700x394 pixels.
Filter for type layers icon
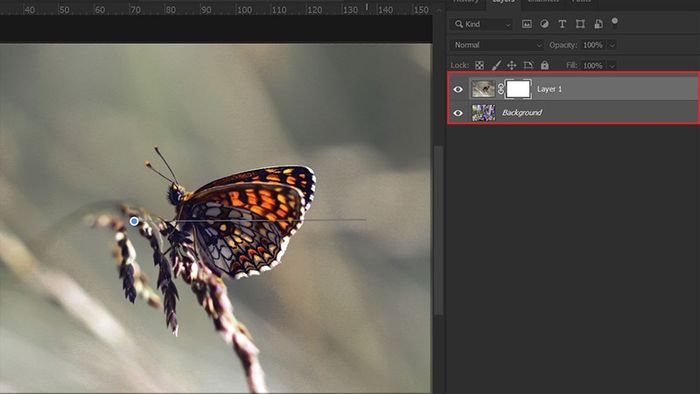pos(562,24)
